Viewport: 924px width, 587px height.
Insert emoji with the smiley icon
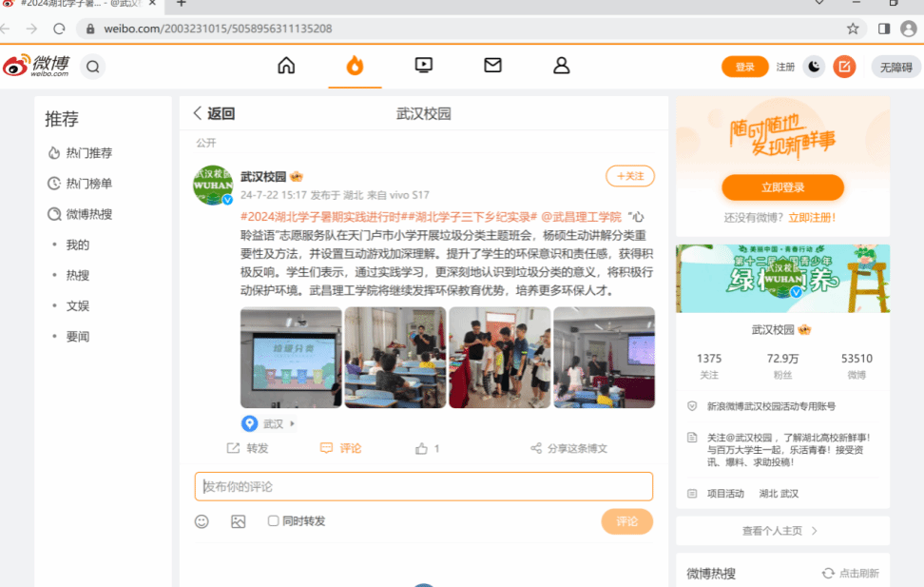click(202, 521)
